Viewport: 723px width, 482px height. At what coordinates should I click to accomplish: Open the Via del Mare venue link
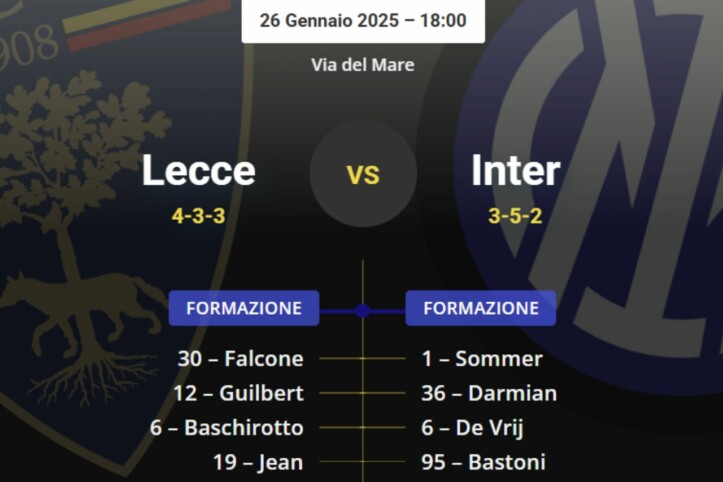363,65
